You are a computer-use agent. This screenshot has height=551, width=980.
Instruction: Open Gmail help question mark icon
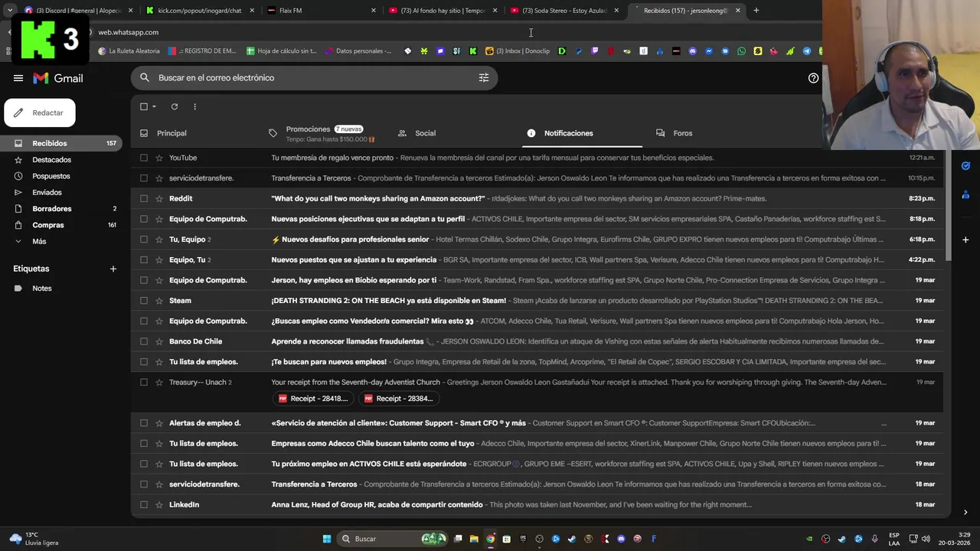(813, 78)
